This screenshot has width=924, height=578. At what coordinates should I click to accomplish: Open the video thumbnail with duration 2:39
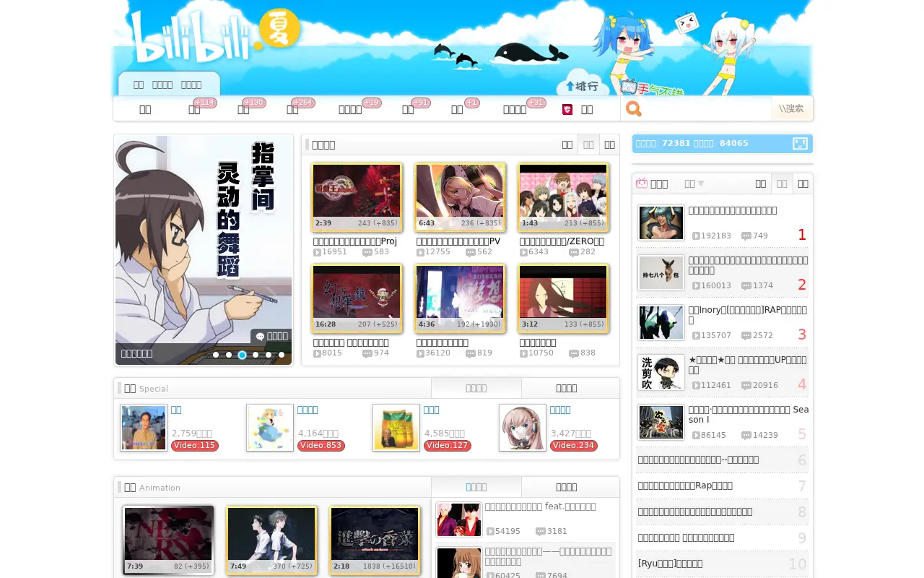pyautogui.click(x=357, y=197)
